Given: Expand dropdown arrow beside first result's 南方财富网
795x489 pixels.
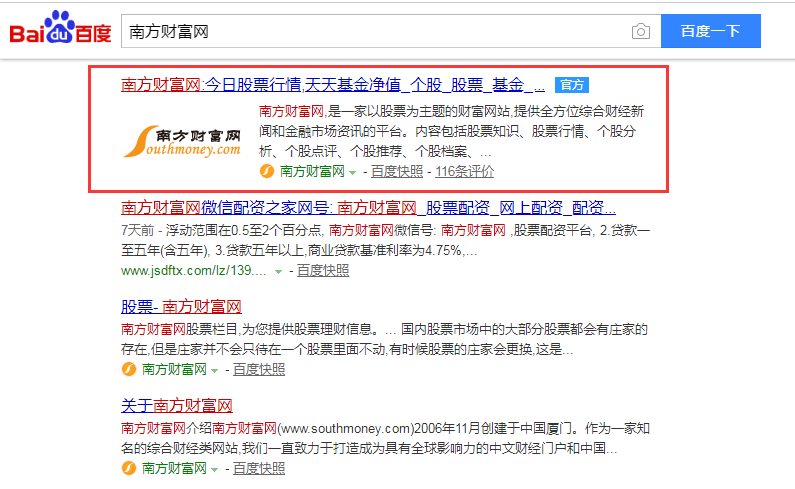Looking at the screenshot, I should tap(352, 173).
